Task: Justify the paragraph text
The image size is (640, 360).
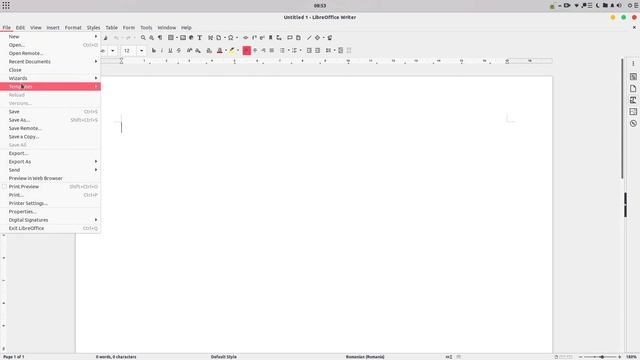Action: (x=272, y=50)
